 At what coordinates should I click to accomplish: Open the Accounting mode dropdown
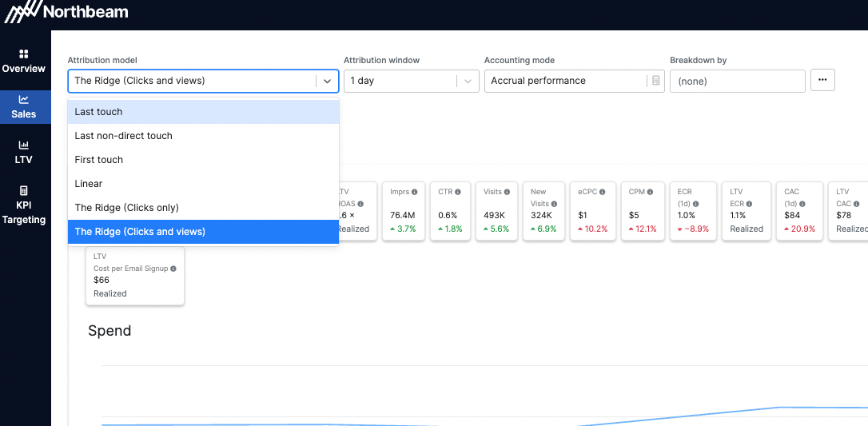(x=574, y=81)
